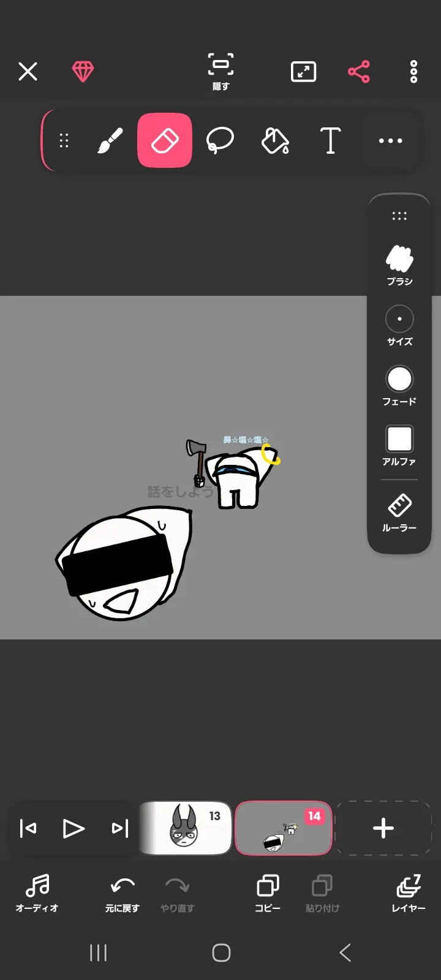441x980 pixels.
Task: Tap the 隠す hide-interface icon
Action: [x=221, y=72]
